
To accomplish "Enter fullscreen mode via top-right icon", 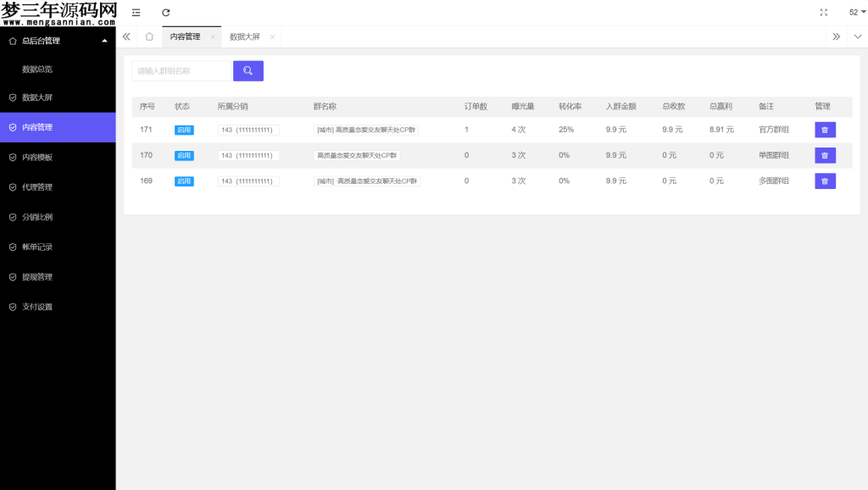I will click(823, 13).
